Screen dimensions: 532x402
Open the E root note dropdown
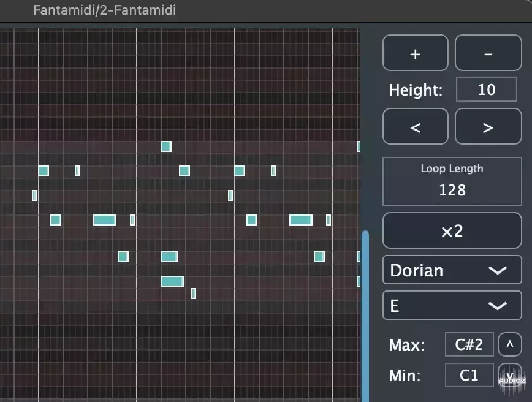point(452,305)
